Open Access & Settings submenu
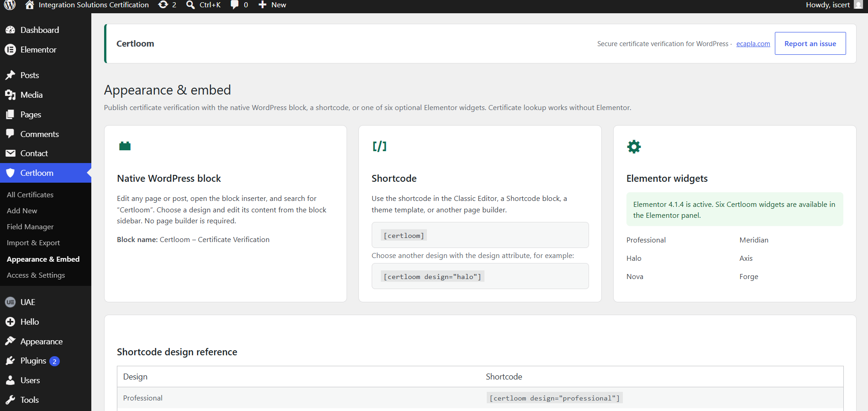The width and height of the screenshot is (868, 411). pyautogui.click(x=36, y=275)
